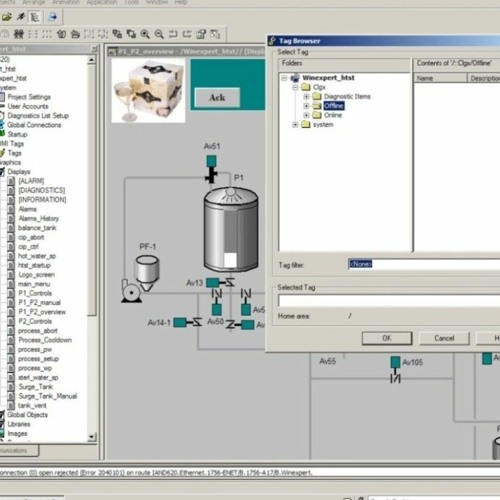This screenshot has width=500, height=500.
Task: Click the zoom in magnifier icon
Action: [x=145, y=34]
